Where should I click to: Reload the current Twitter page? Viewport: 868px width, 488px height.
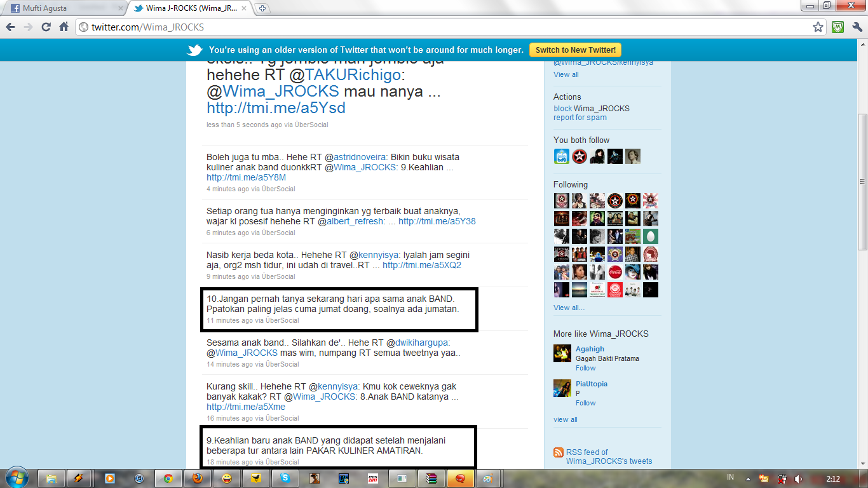(46, 27)
